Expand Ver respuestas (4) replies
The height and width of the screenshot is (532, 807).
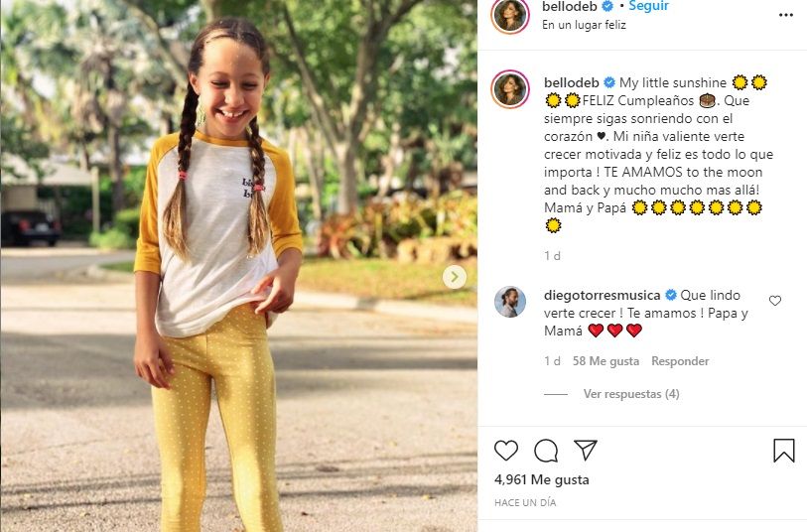pyautogui.click(x=631, y=394)
